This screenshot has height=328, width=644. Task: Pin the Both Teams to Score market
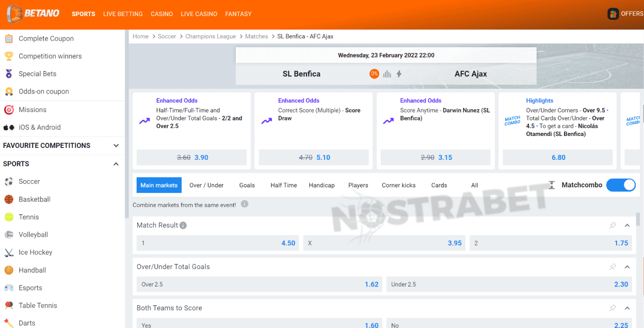[613, 308]
